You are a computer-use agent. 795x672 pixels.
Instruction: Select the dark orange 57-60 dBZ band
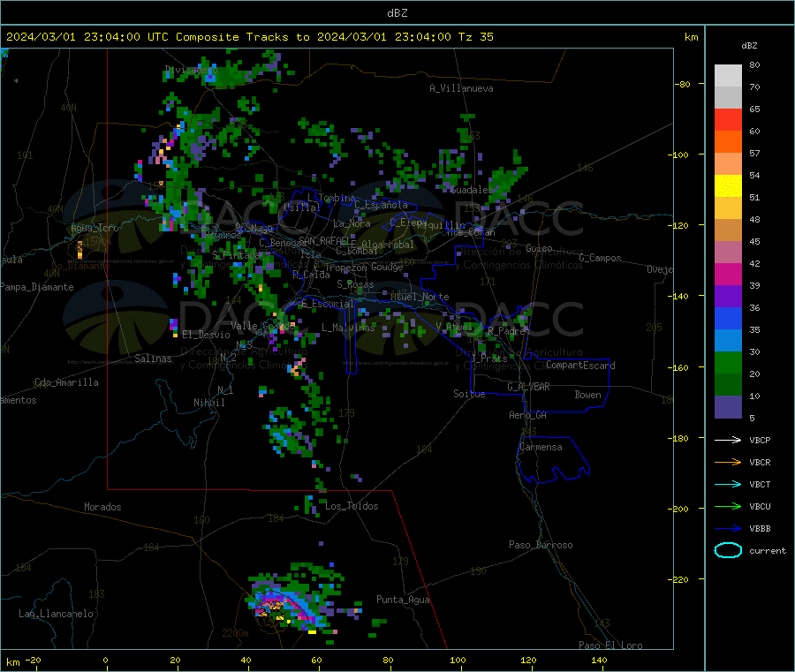pyautogui.click(x=728, y=142)
